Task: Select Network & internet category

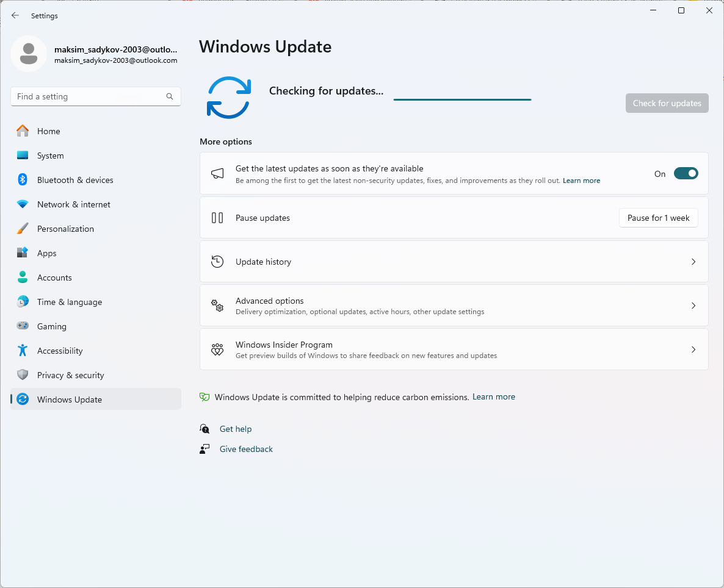Action: pos(96,204)
